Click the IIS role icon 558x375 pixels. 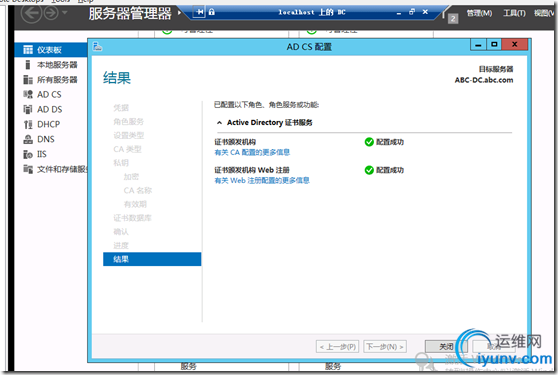click(x=28, y=154)
